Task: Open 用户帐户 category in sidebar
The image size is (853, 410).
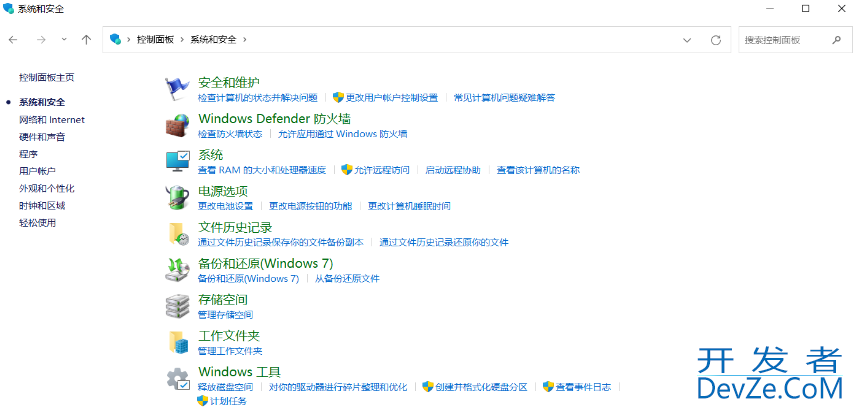Action: tap(38, 171)
